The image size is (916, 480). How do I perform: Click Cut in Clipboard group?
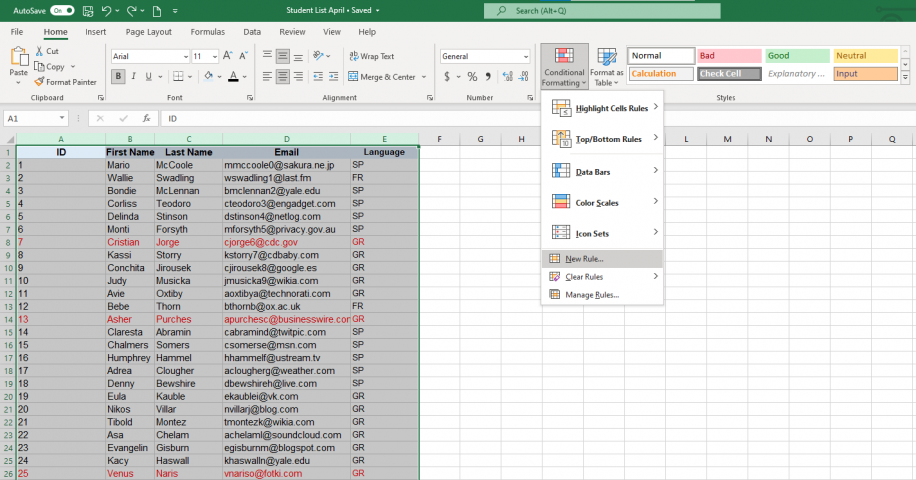pyautogui.click(x=47, y=51)
